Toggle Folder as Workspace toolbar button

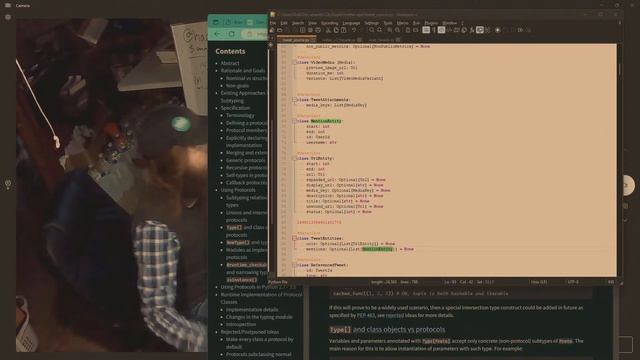click(x=480, y=30)
